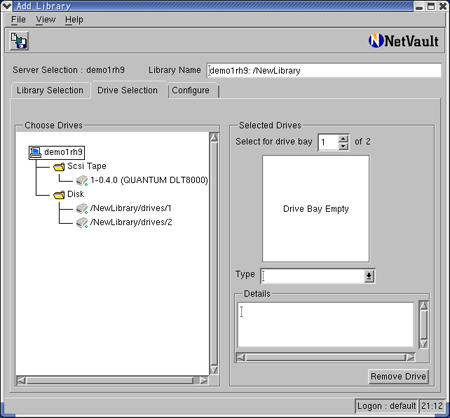Click the Scsi Tape folder icon
This screenshot has height=418, width=450.
tap(59, 166)
